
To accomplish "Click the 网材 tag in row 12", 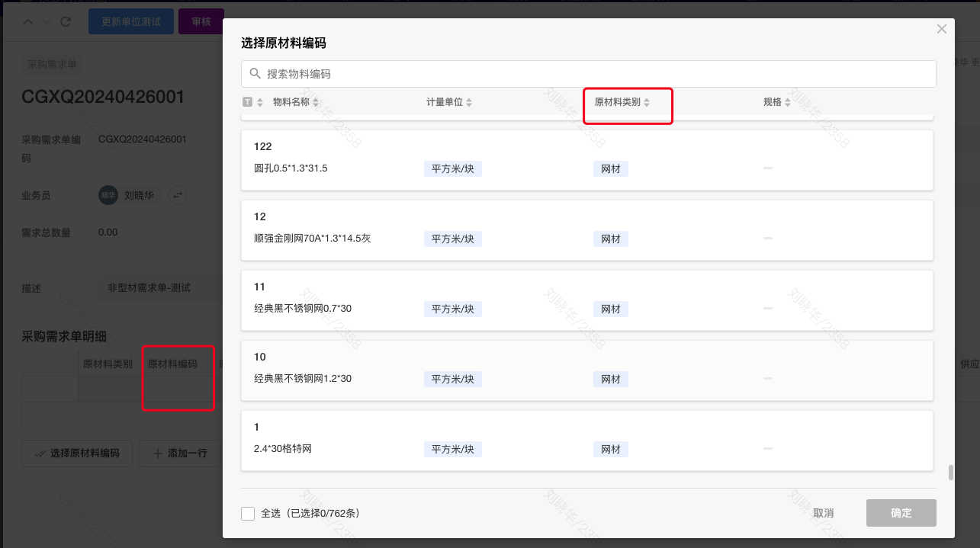I will point(611,239).
